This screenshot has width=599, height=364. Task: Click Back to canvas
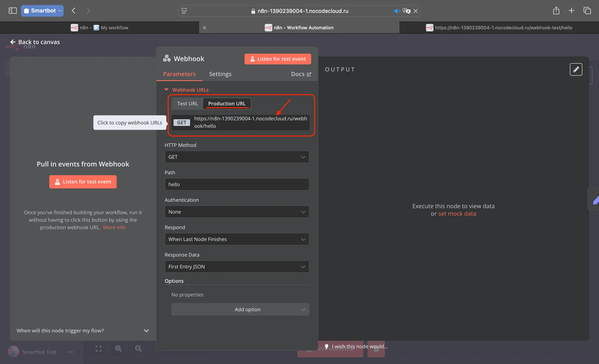pyautogui.click(x=35, y=42)
